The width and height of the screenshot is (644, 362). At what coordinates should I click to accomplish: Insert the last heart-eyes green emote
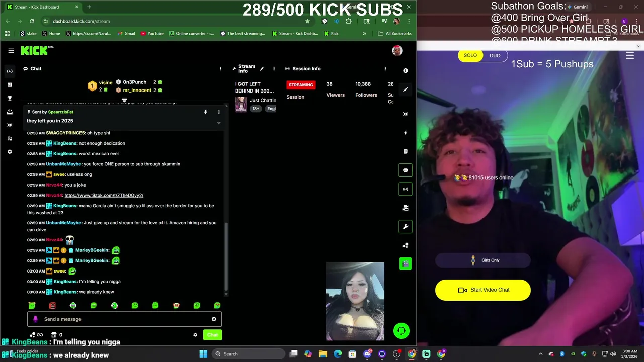pyautogui.click(x=217, y=305)
